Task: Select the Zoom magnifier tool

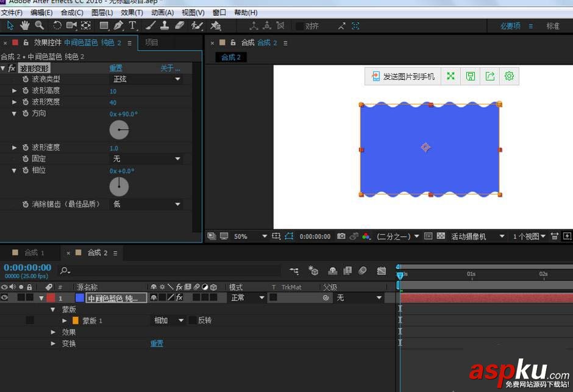Action: coord(39,25)
